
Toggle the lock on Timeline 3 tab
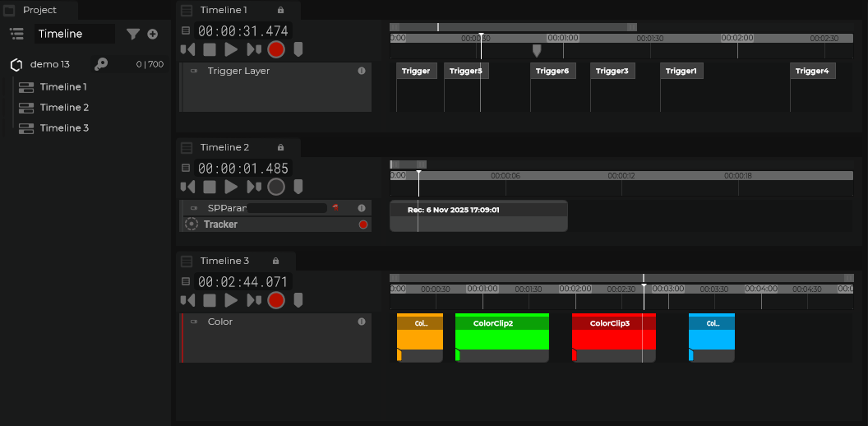[275, 261]
